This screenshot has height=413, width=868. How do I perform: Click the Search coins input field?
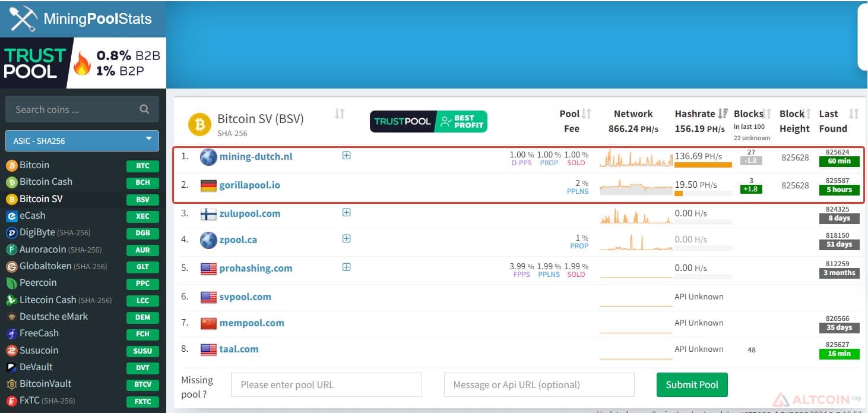(x=82, y=109)
